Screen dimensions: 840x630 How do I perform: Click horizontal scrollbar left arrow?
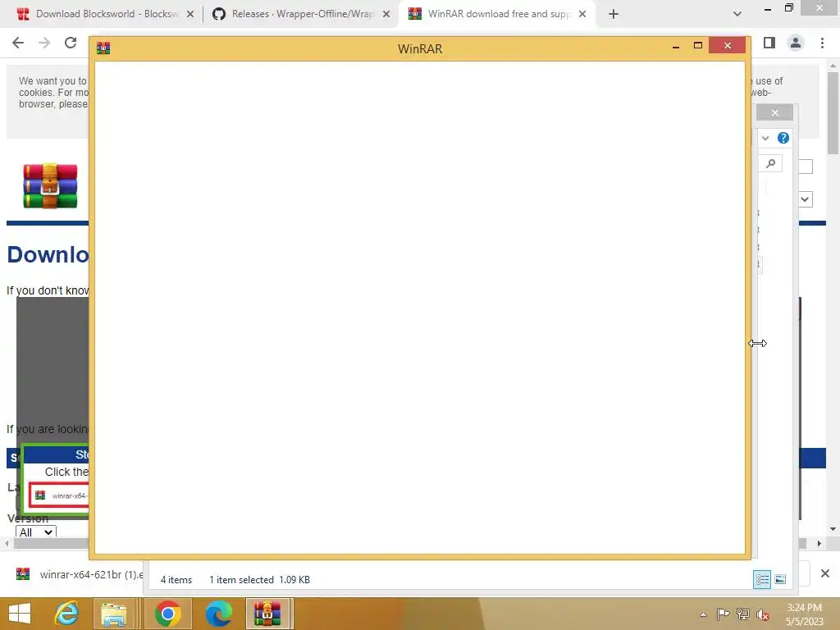(7, 543)
